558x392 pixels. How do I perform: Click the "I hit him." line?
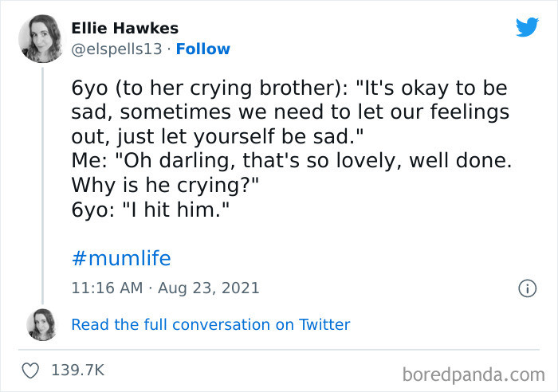coord(150,210)
